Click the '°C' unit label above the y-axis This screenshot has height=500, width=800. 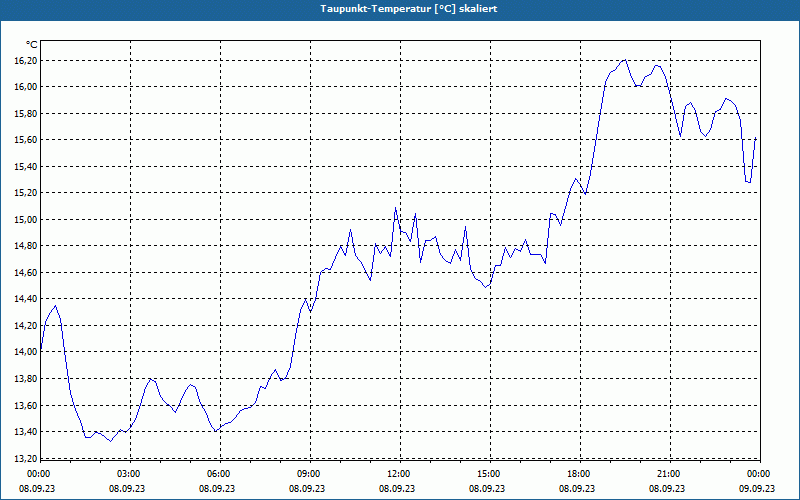(x=32, y=45)
